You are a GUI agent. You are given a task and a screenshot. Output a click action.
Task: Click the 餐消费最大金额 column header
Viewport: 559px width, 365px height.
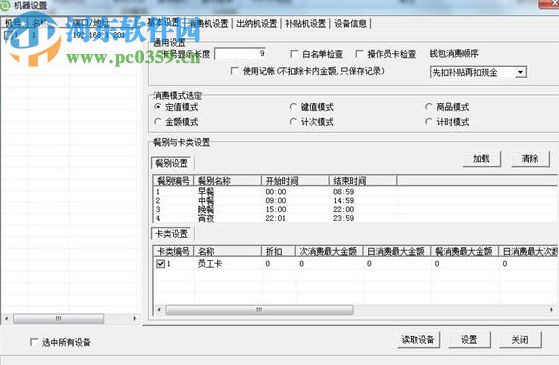coord(464,251)
